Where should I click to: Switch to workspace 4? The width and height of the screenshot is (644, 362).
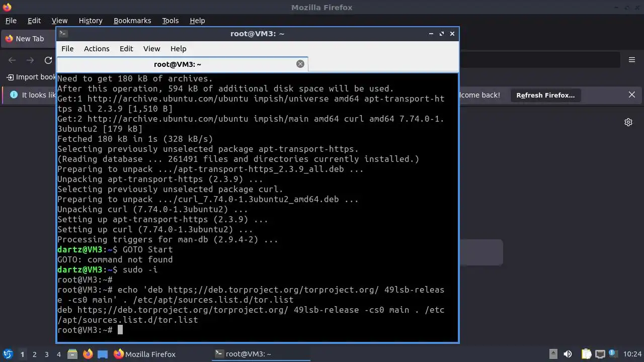58,354
